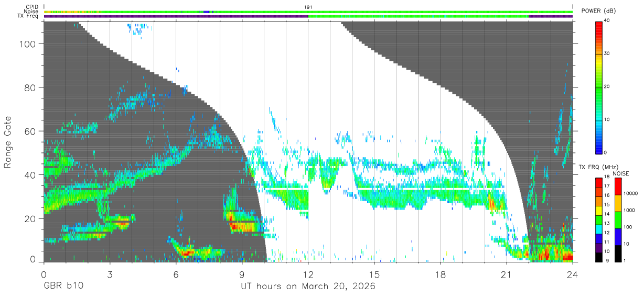Click the TX Freq row label

[x=28, y=16]
